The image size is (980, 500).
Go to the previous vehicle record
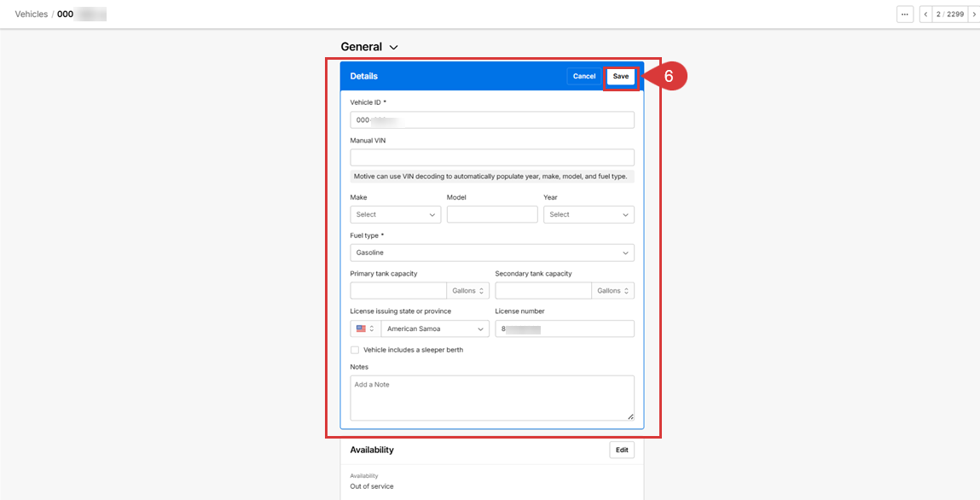925,14
